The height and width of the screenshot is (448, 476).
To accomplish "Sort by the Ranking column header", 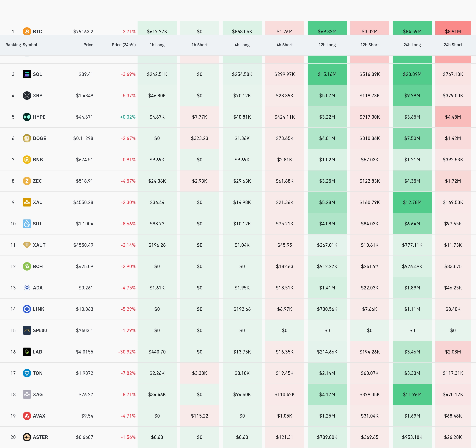I will tap(13, 45).
